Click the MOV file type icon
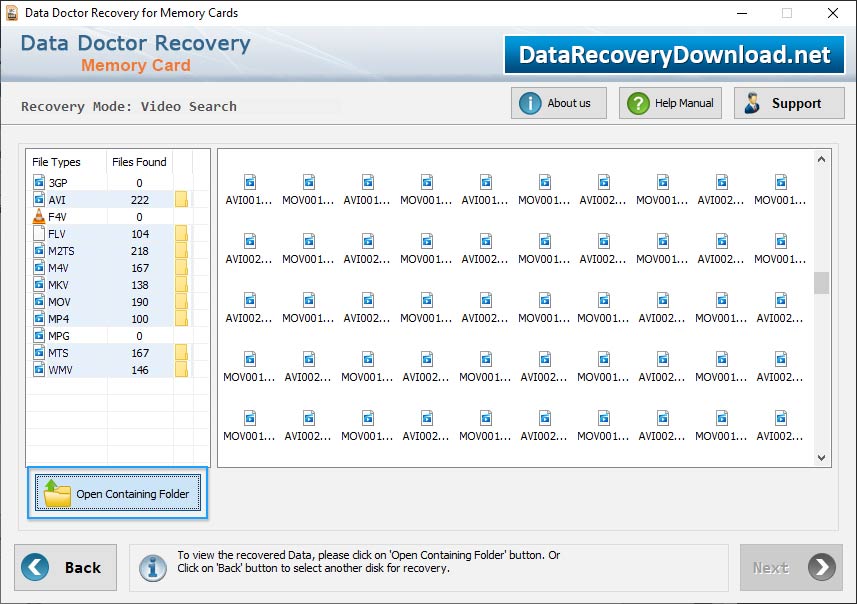Screen dimensions: 857x604 39,301
